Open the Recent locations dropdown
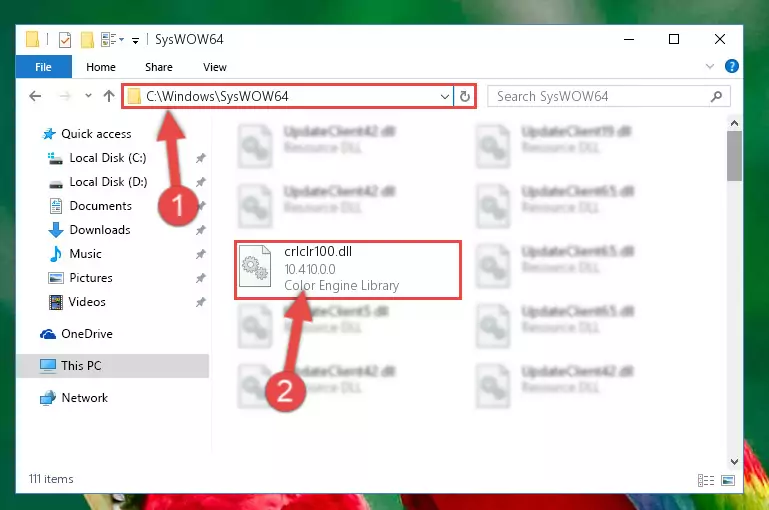769x510 pixels. point(88,96)
